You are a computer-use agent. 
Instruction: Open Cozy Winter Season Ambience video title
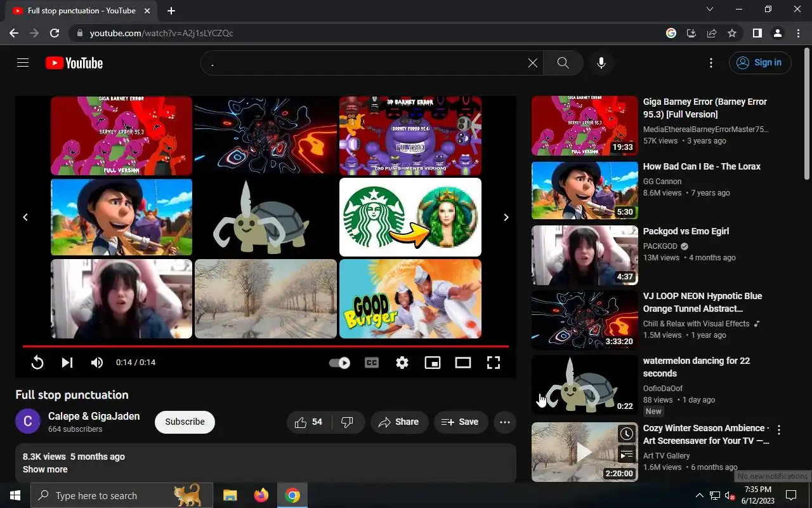(706, 434)
